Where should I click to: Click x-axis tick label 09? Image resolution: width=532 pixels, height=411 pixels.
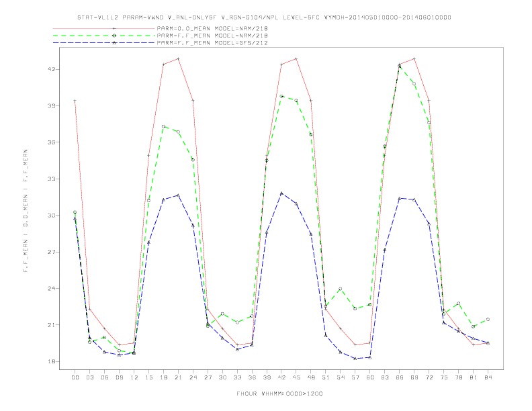click(119, 377)
